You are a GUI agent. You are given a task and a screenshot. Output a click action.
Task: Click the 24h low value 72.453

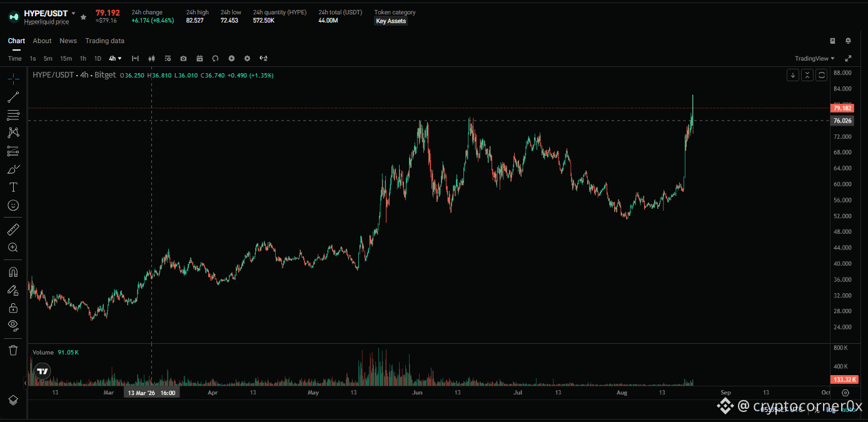click(x=231, y=21)
